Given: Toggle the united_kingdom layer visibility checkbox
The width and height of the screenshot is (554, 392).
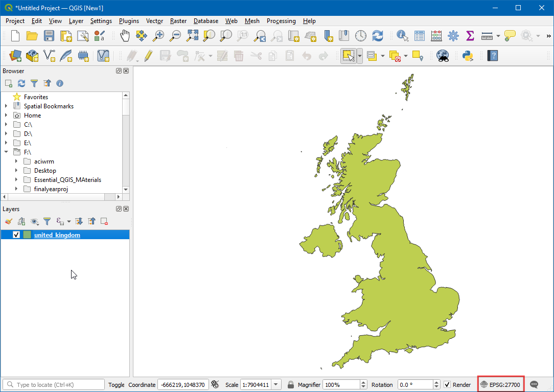Looking at the screenshot, I should (x=16, y=235).
